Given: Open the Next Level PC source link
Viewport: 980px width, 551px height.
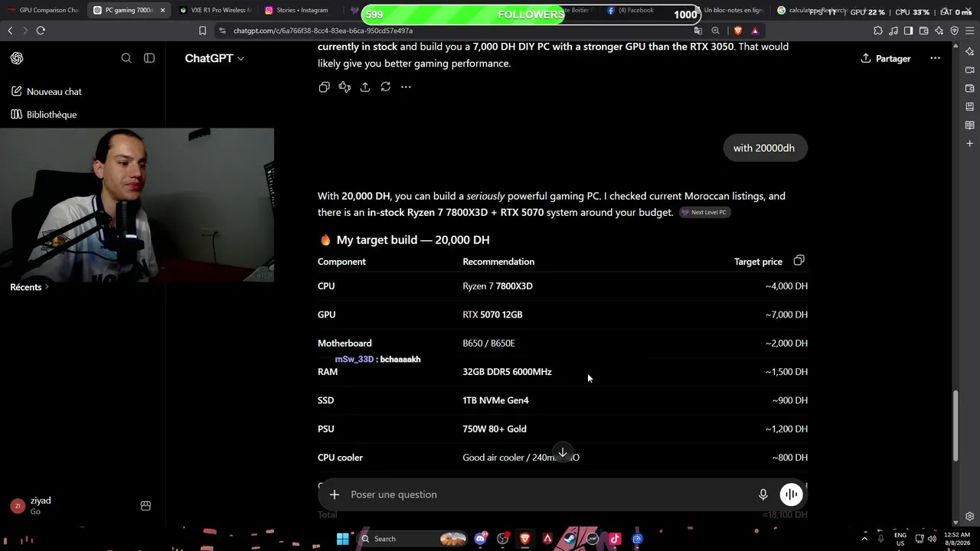Looking at the screenshot, I should pos(704,213).
